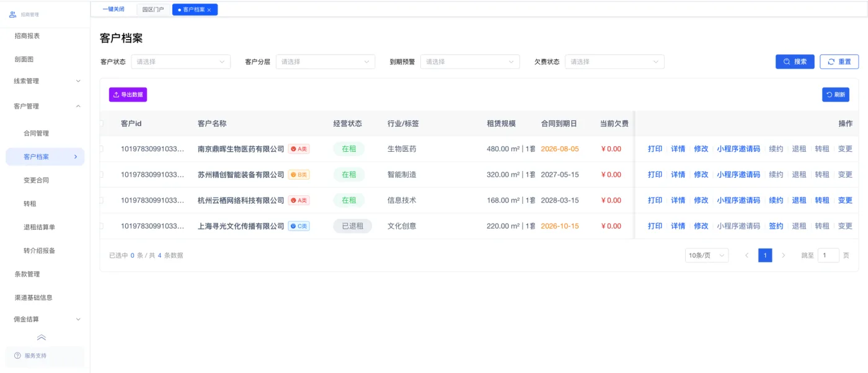Go to previous page with left arrow
Image resolution: width=868 pixels, height=373 pixels.
pos(746,255)
